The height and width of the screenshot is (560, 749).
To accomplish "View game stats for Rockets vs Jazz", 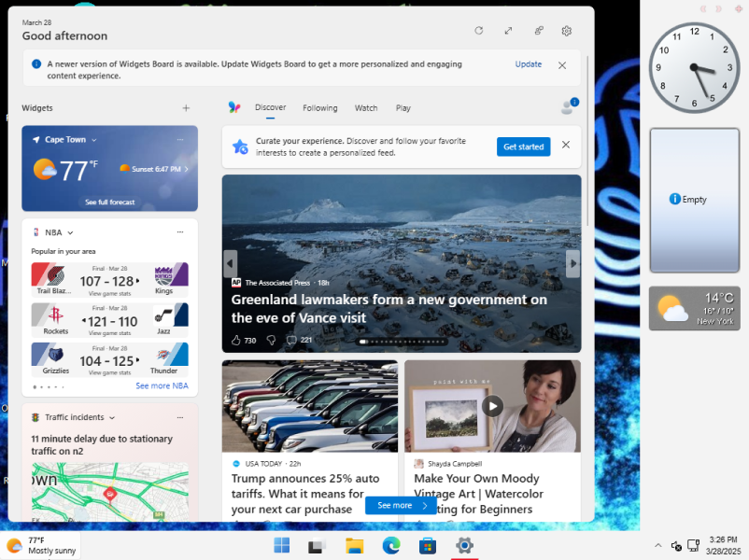I will (x=109, y=333).
